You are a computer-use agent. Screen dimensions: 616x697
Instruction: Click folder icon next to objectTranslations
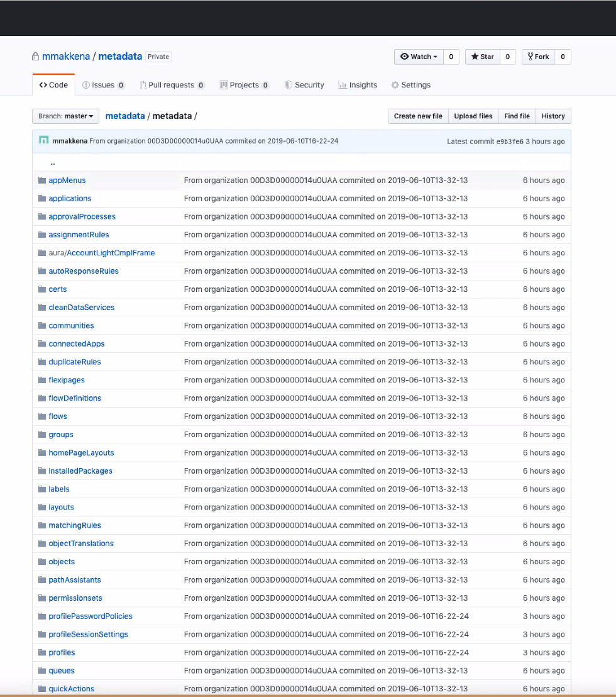tap(42, 544)
